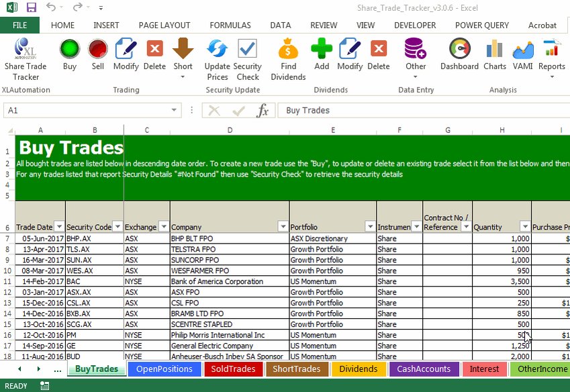Click the formula bar Cancel X

pyautogui.click(x=214, y=111)
